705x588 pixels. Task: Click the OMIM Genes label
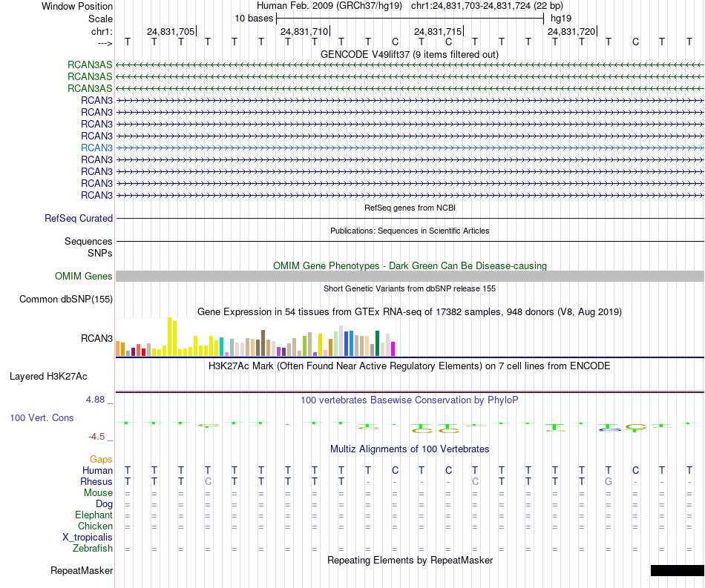(84, 277)
